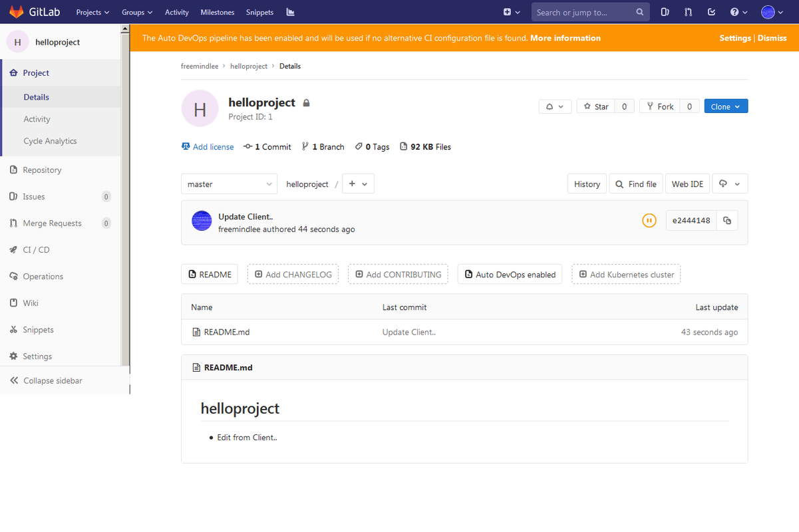Click More information in the orange banner
The width and height of the screenshot is (799, 532).
pos(565,38)
